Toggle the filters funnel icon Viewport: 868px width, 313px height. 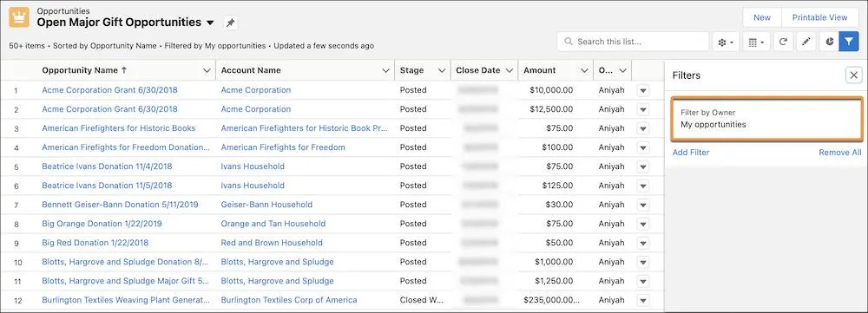[x=849, y=42]
